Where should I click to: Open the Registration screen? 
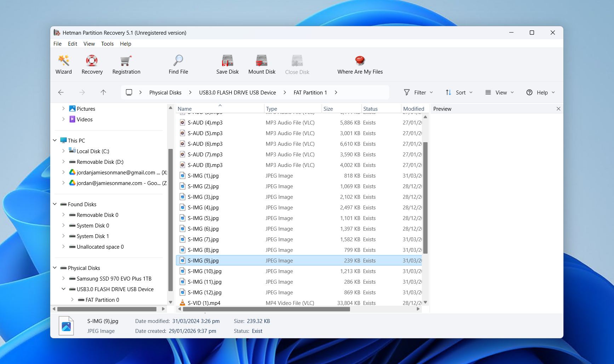pos(126,64)
